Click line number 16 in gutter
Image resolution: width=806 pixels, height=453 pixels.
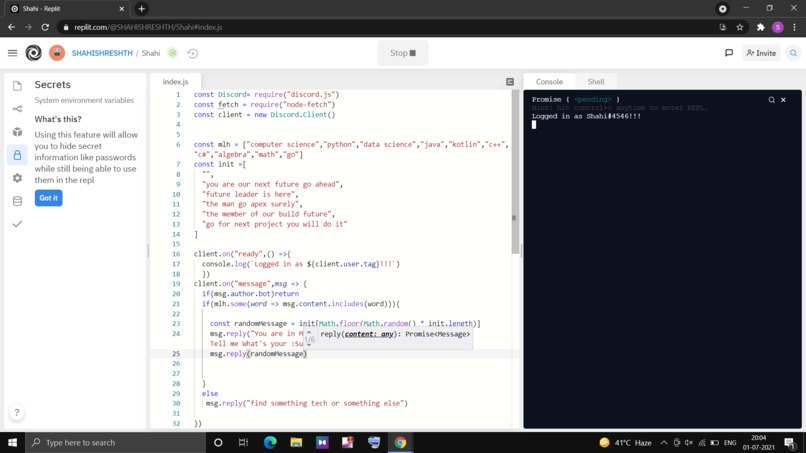(176, 254)
